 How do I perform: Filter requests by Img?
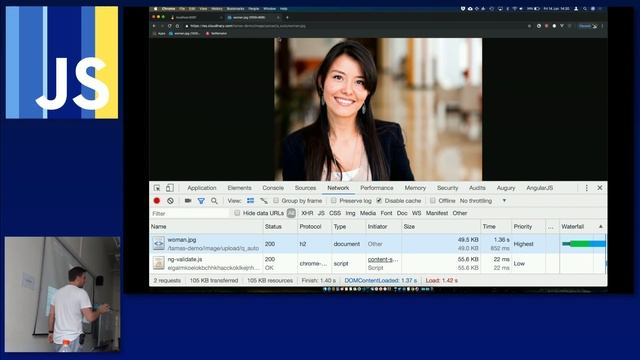350,213
